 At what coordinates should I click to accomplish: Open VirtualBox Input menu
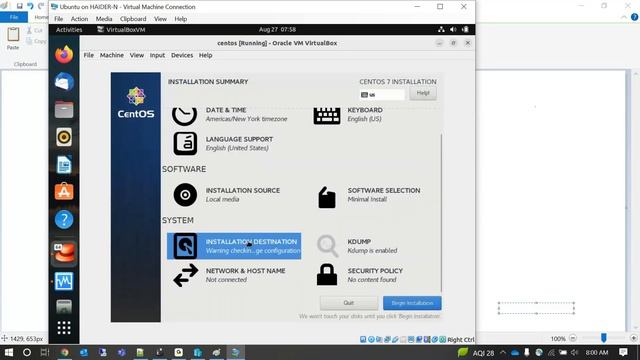(157, 55)
